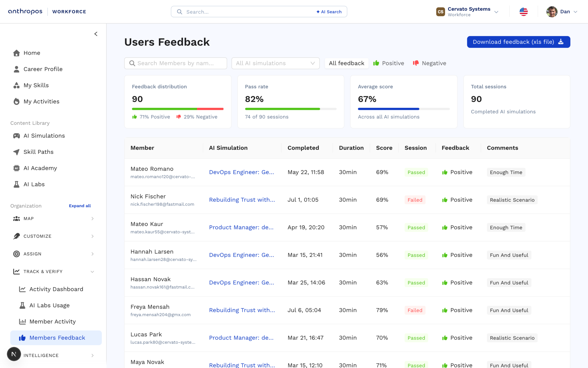Image resolution: width=588 pixels, height=368 pixels.
Task: Click the Score column header
Action: pos(384,148)
